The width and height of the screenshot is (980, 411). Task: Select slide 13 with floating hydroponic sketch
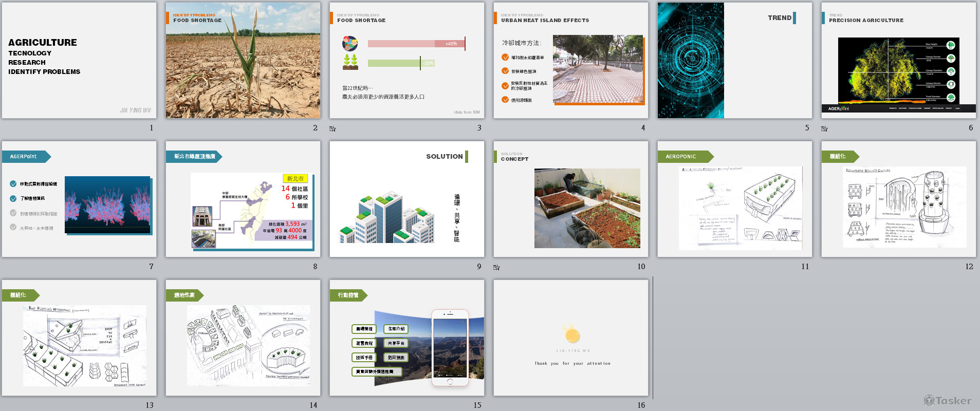[x=79, y=338]
